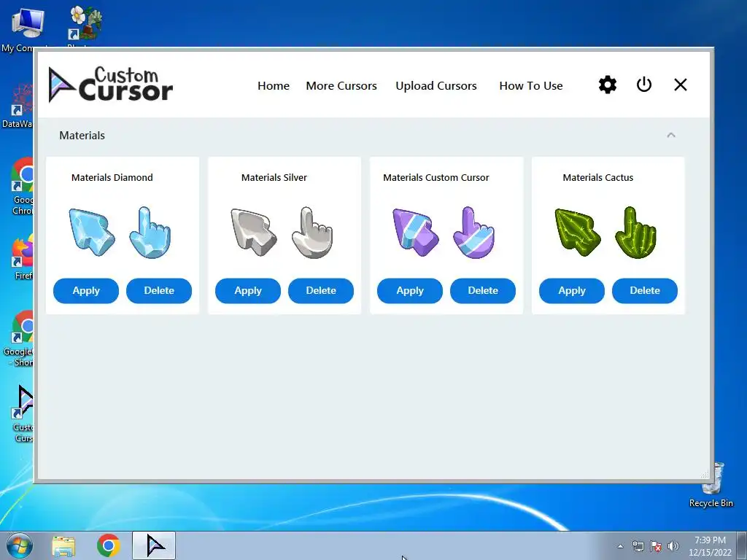Click the diamond arrow cursor image

tap(91, 232)
